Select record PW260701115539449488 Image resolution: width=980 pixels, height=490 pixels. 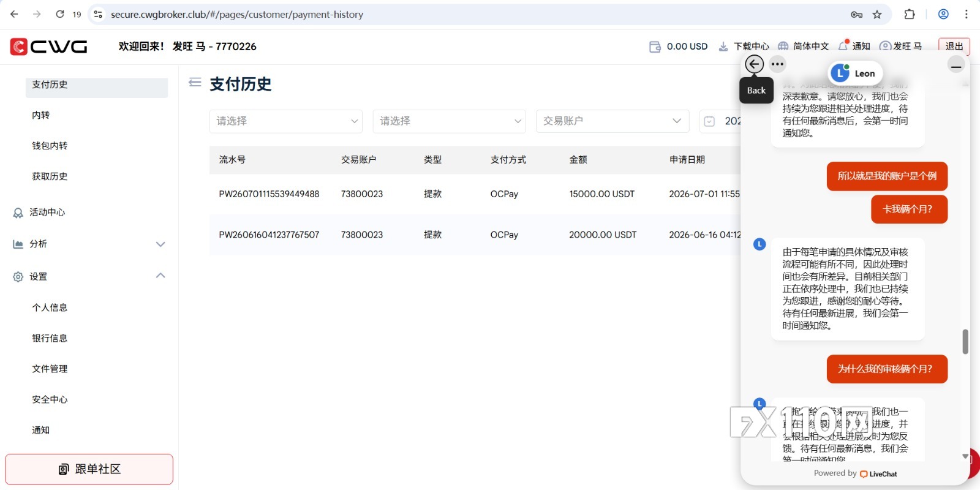point(269,194)
